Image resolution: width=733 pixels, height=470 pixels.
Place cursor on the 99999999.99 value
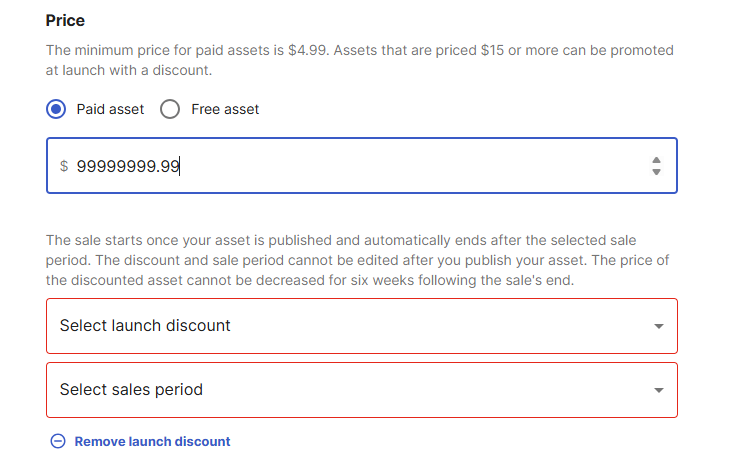click(128, 166)
